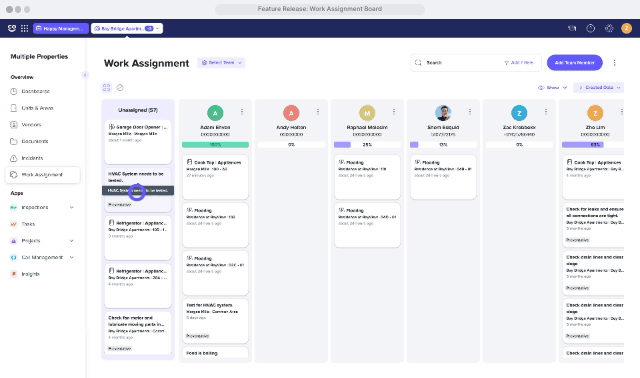Open the apps grid launcher
The height and width of the screenshot is (378, 640).
pos(24,28)
